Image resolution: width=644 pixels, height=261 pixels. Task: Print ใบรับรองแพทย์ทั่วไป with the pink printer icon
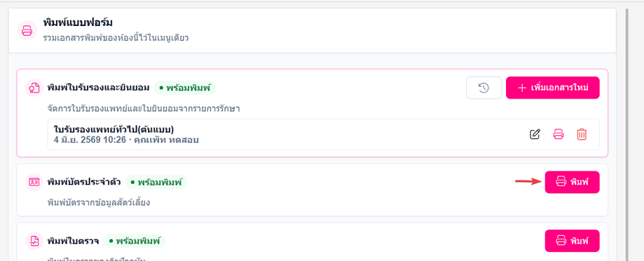click(x=559, y=134)
